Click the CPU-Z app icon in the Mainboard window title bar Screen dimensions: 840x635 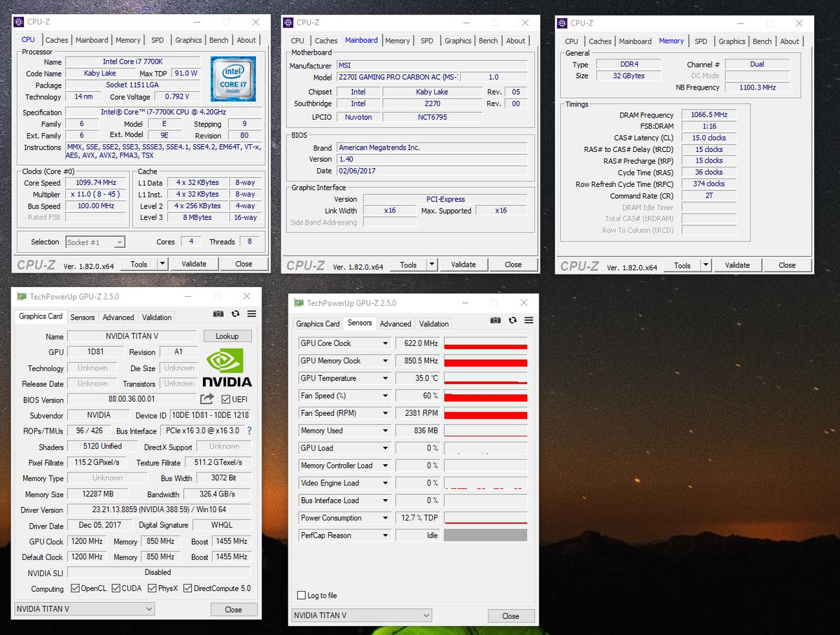click(288, 22)
